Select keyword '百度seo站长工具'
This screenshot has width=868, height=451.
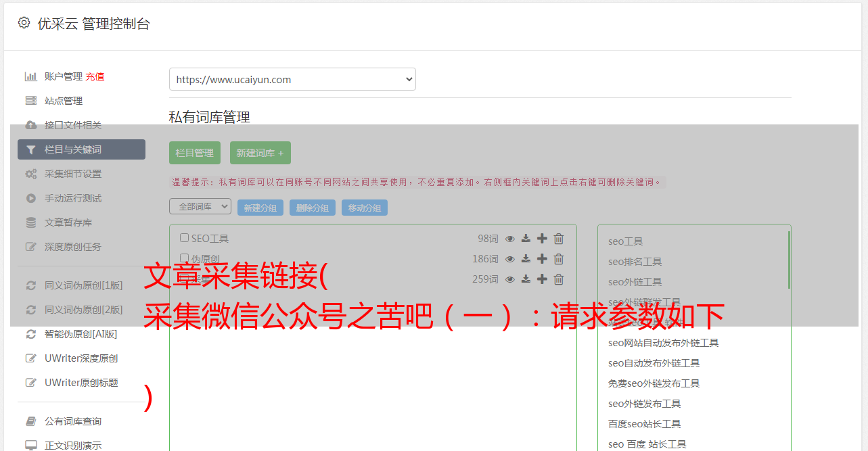(645, 424)
